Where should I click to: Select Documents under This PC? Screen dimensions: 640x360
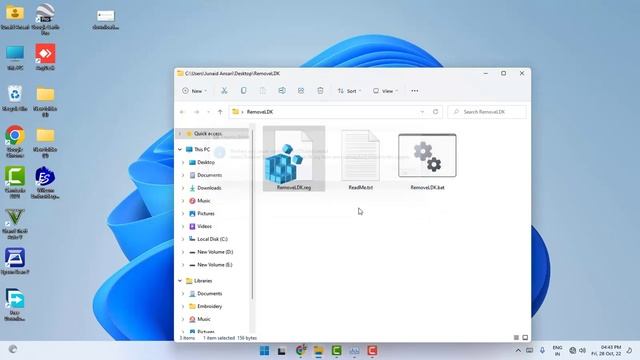209,175
